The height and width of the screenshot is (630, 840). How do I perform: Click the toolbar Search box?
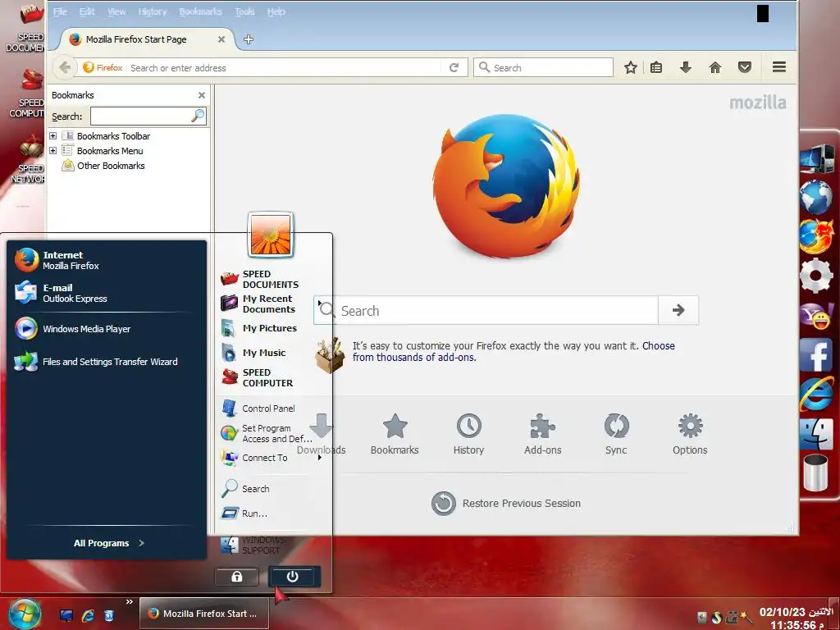click(x=543, y=67)
